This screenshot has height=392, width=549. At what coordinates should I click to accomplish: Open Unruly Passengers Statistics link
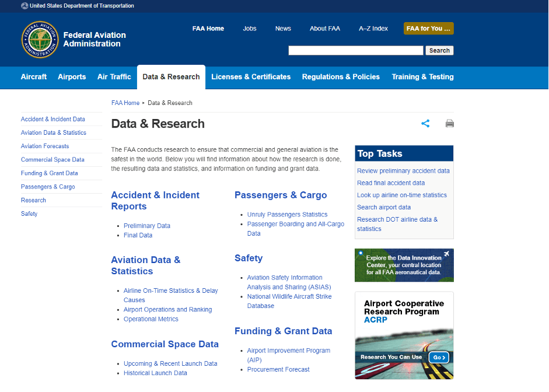coord(288,215)
